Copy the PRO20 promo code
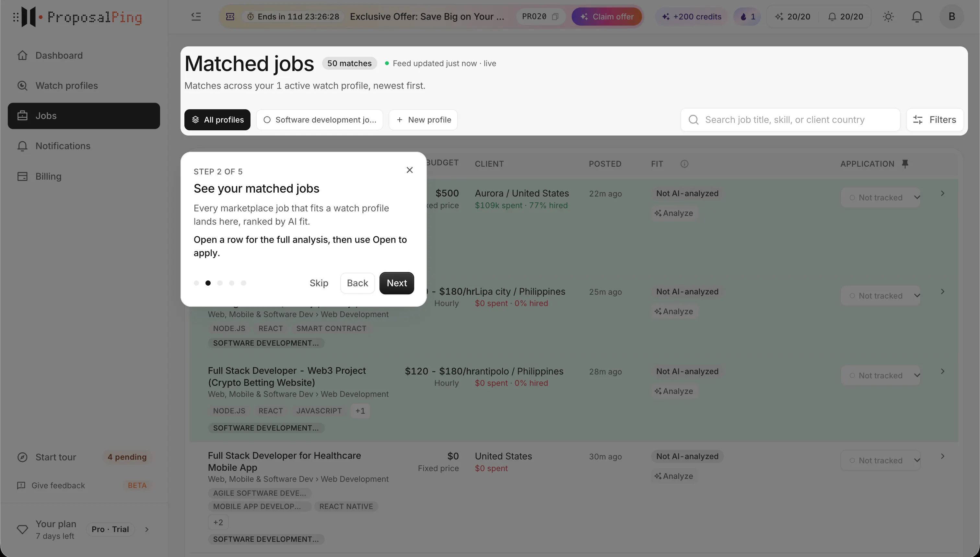 [555, 17]
